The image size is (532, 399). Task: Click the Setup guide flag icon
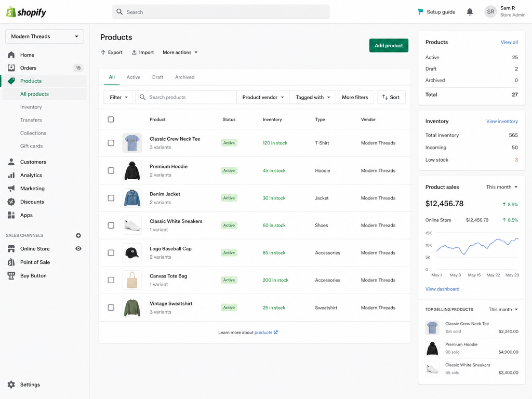tap(420, 11)
